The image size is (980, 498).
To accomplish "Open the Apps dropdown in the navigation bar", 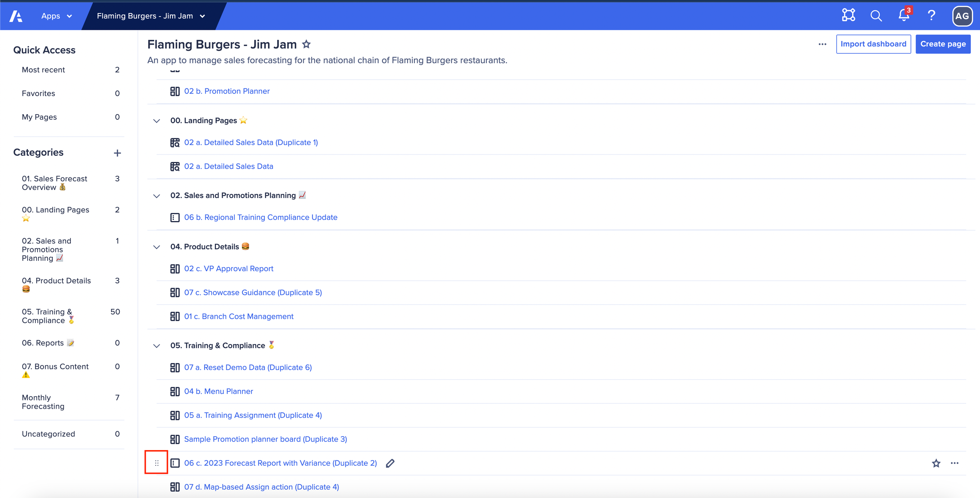I will 56,16.
